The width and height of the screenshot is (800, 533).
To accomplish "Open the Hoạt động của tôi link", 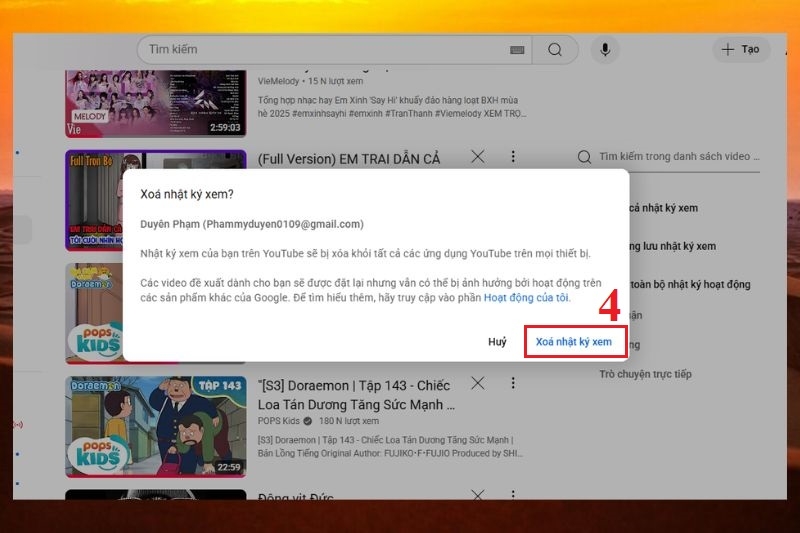I will pyautogui.click(x=526, y=298).
